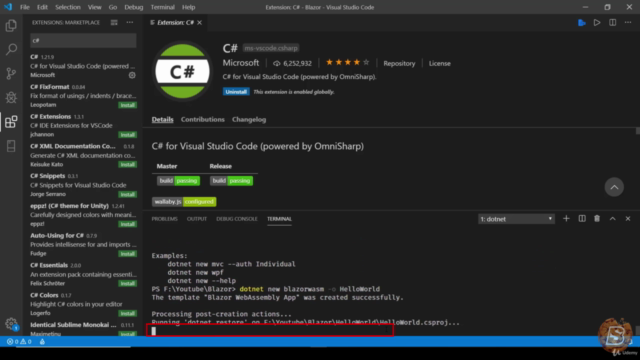Open the Extensions view in activity bar
640x360 pixels.
11,122
